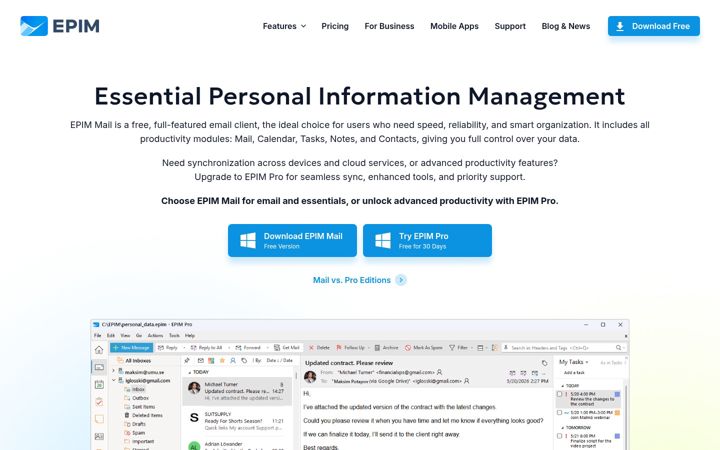Open Blog & News
Viewport: 720px width, 450px height.
(566, 26)
